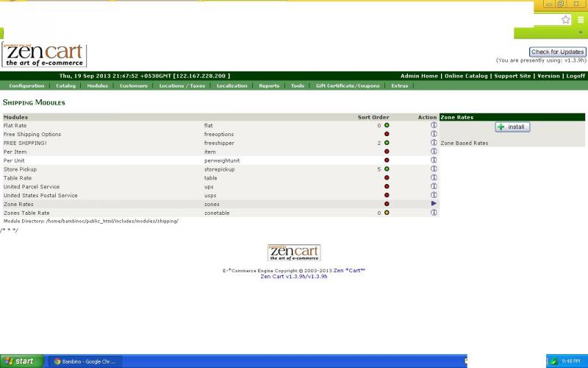Viewport: 588px width, 368px height.
Task: Click the 'zonetable' module code text
Action: coord(217,213)
